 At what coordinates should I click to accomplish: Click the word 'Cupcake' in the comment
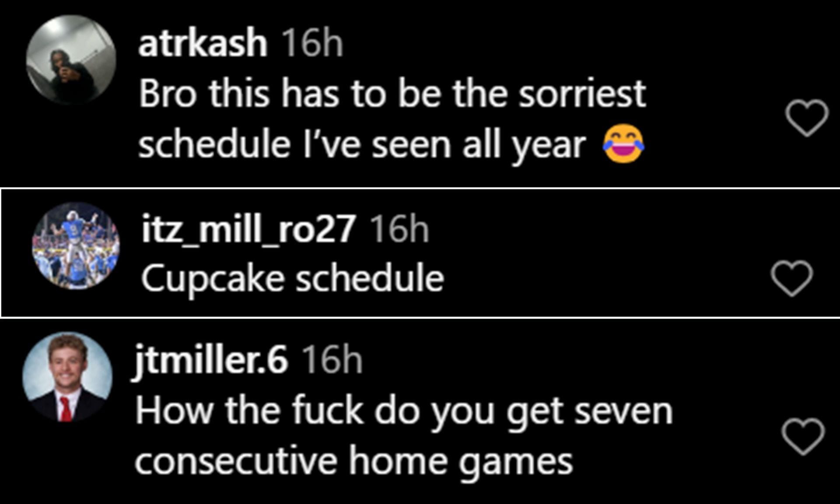(x=213, y=279)
